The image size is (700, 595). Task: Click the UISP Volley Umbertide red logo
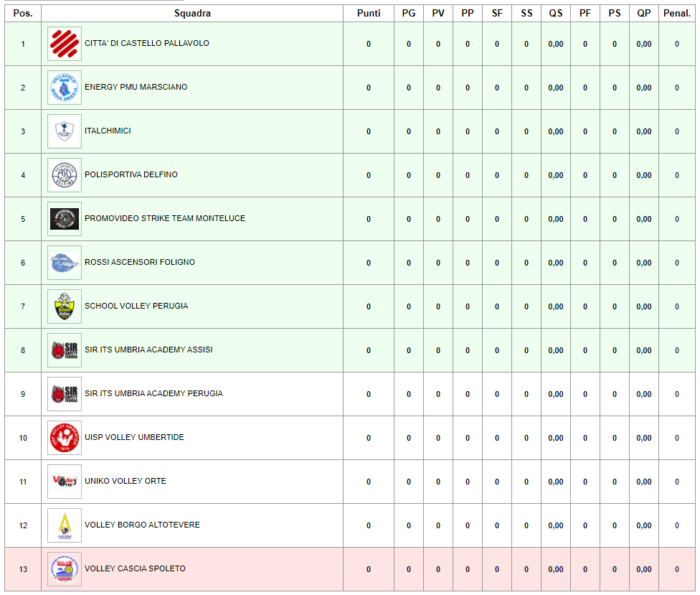pyautogui.click(x=65, y=438)
